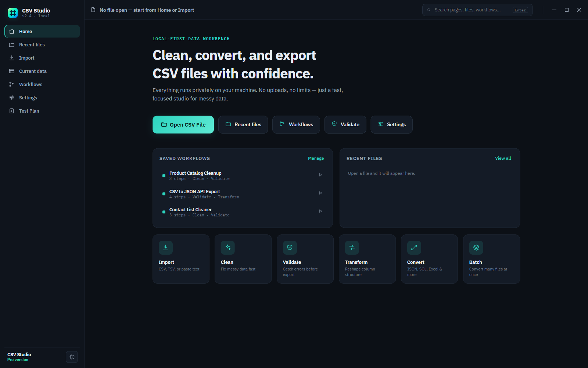Focus the search pages, files, workflows field
Screen dimensions: 588x368
coord(477,10)
